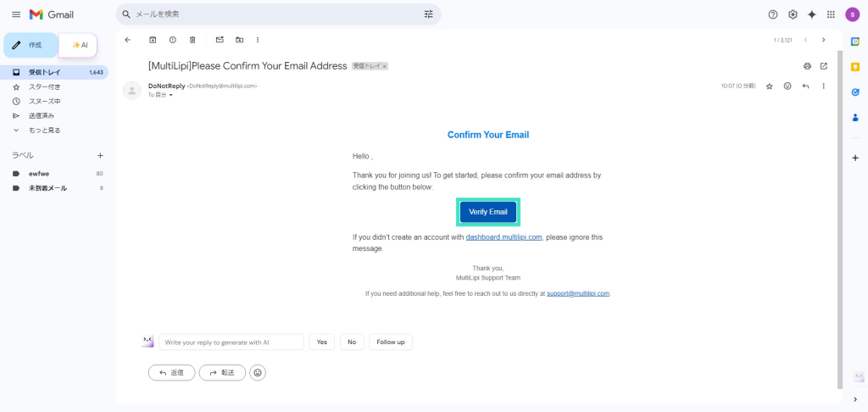
Task: Open the Settings gear icon
Action: pyautogui.click(x=793, y=14)
